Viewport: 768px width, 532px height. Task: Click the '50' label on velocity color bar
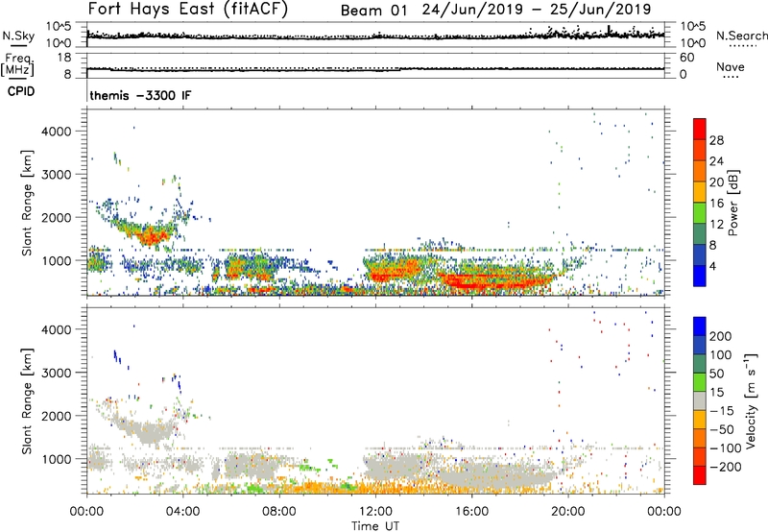tap(716, 374)
